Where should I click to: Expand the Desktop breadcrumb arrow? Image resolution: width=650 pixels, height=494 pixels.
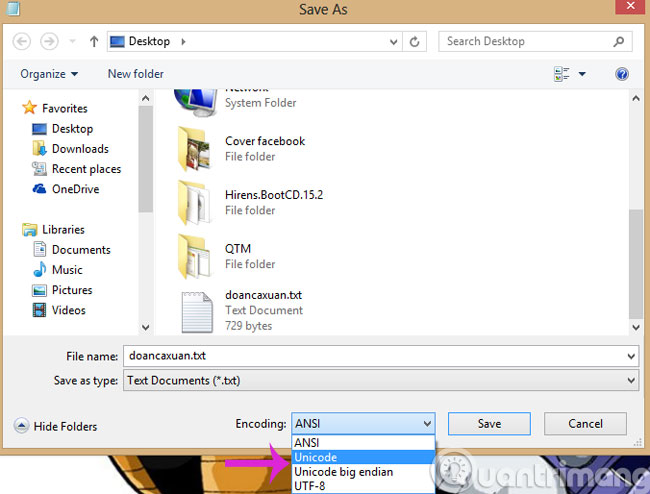tap(183, 41)
